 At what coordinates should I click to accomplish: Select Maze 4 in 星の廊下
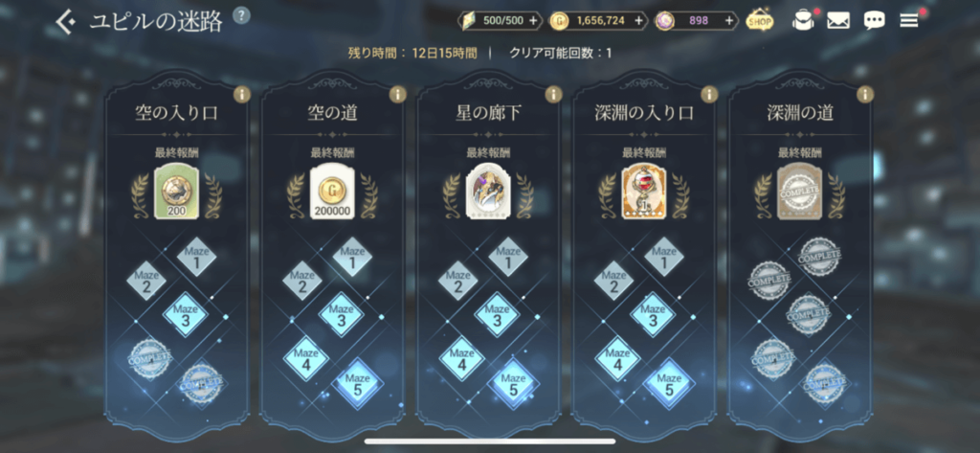pyautogui.click(x=462, y=359)
